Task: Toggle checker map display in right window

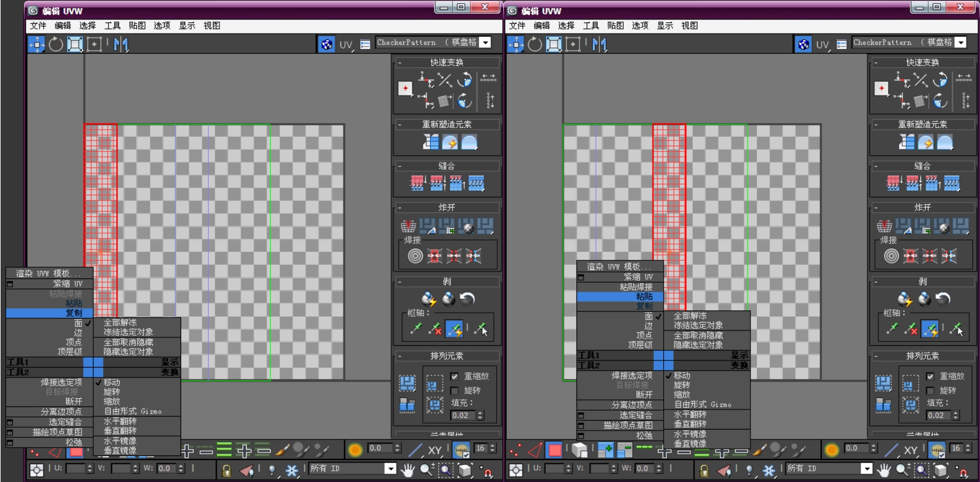Action: [803, 44]
